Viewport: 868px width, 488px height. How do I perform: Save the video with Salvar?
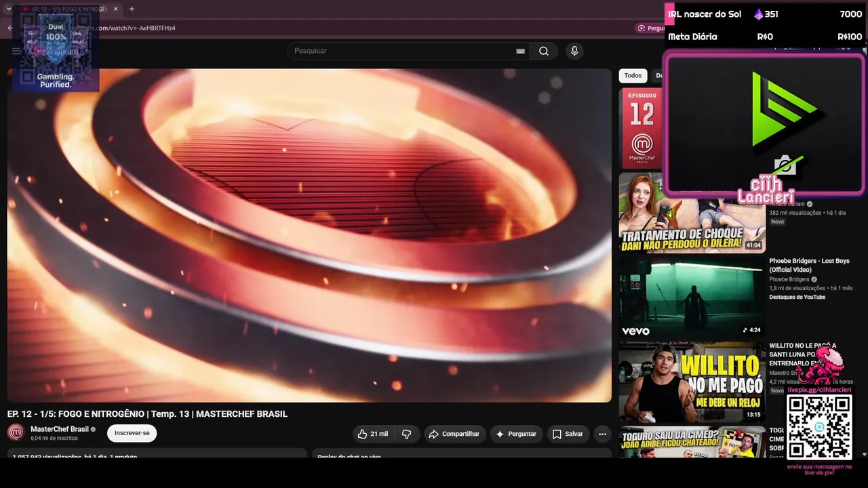[x=568, y=434]
